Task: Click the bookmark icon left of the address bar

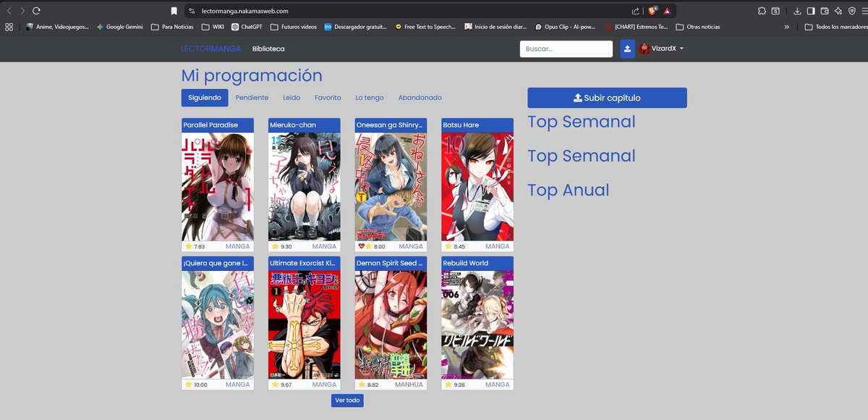Action: coord(174,11)
